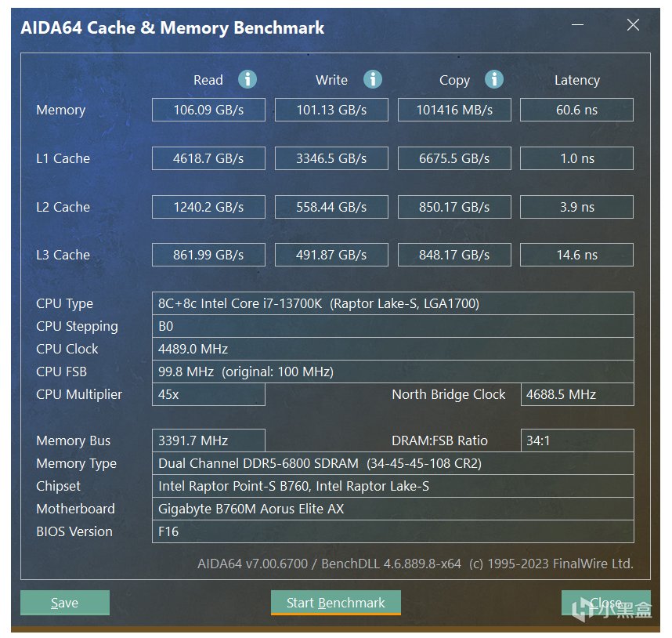Click the CPU Stepping label
The image size is (672, 638).
point(77,327)
